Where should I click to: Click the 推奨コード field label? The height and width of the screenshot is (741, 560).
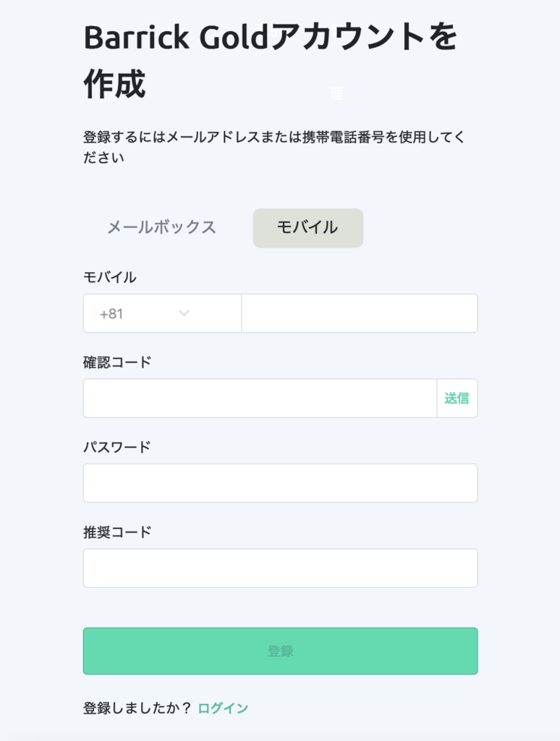click(117, 532)
